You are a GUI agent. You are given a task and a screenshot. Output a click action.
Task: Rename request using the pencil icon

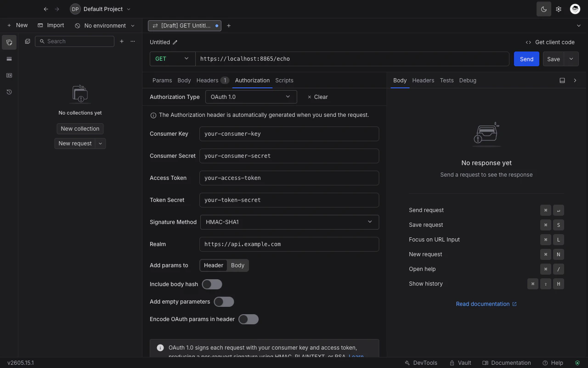(x=175, y=42)
